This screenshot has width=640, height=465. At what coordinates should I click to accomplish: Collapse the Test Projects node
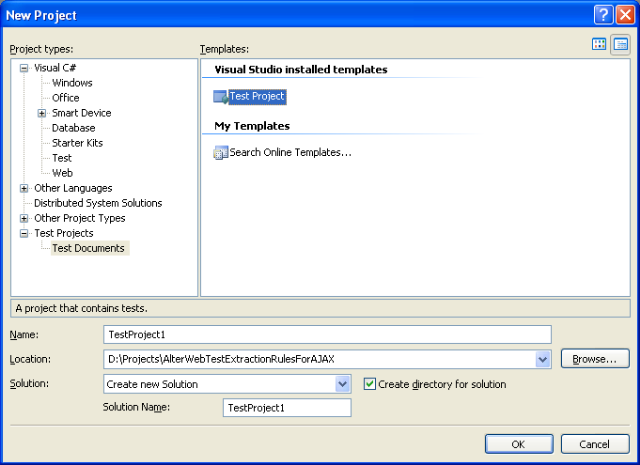24,234
